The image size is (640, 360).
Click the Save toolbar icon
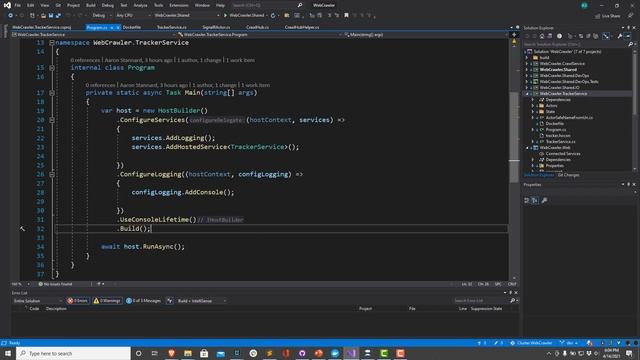[x=51, y=16]
